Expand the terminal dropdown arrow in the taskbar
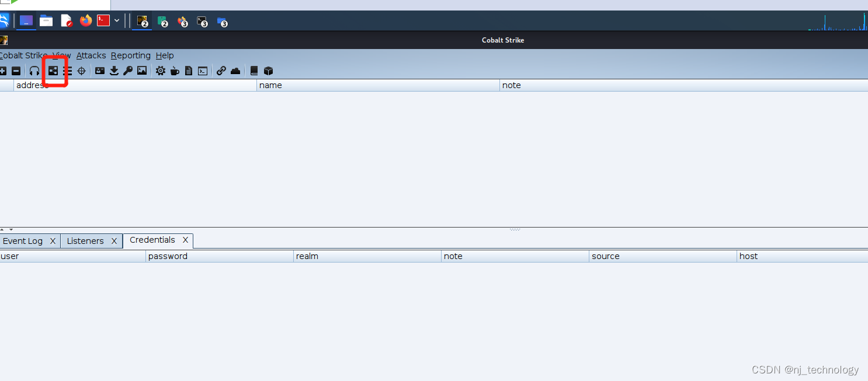868x381 pixels. coord(117,21)
